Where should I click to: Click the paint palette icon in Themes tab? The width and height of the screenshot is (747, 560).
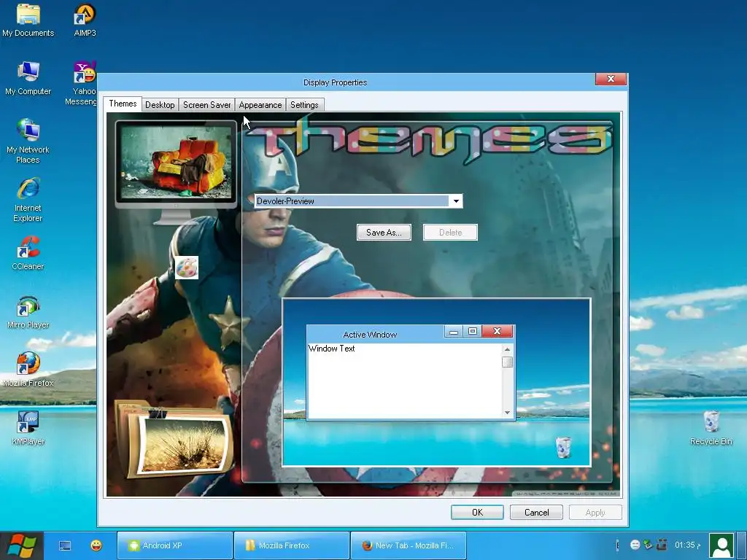tap(186, 268)
